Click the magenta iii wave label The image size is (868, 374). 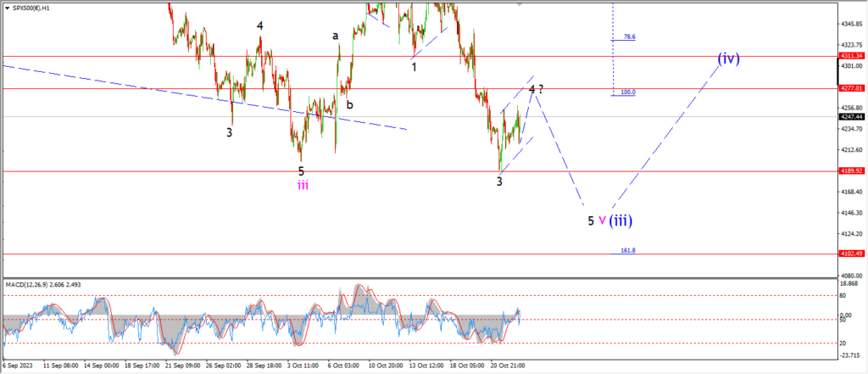[303, 186]
